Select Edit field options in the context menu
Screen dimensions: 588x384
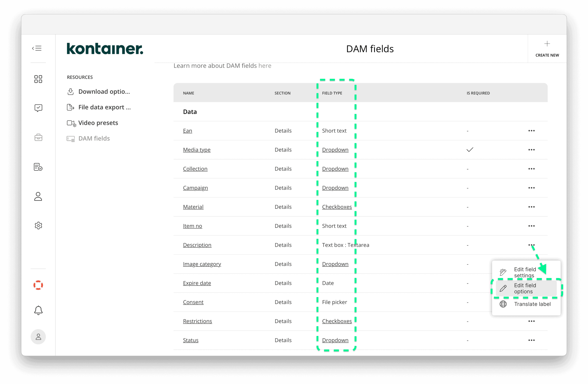tap(525, 288)
